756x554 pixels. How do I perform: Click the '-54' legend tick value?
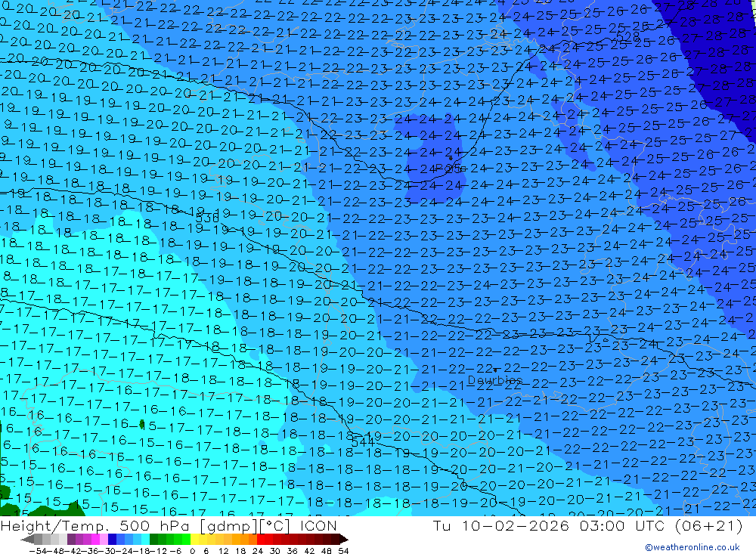pos(38,551)
